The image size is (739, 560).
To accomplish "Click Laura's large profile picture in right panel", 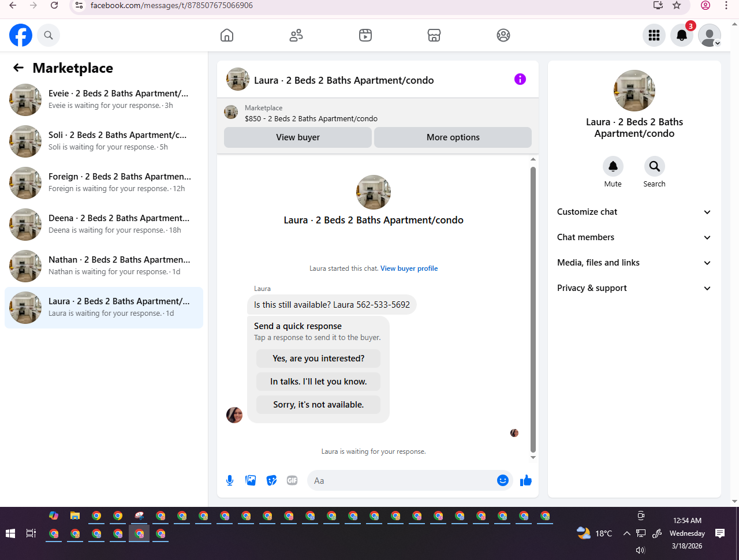I will 635,91.
